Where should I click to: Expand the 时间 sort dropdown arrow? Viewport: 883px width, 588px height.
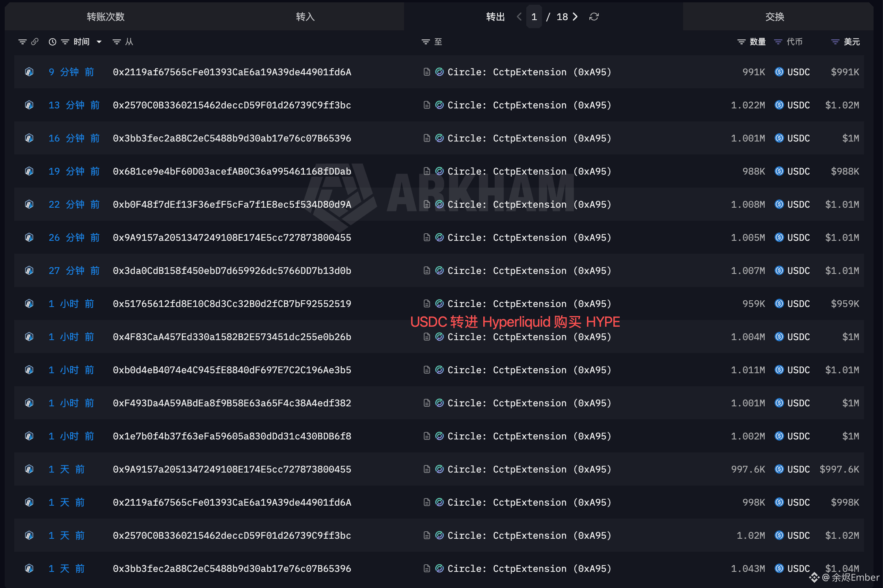pos(99,42)
